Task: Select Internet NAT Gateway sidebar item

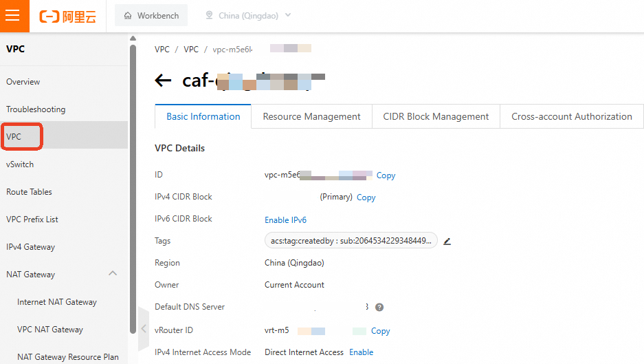Action: (57, 302)
